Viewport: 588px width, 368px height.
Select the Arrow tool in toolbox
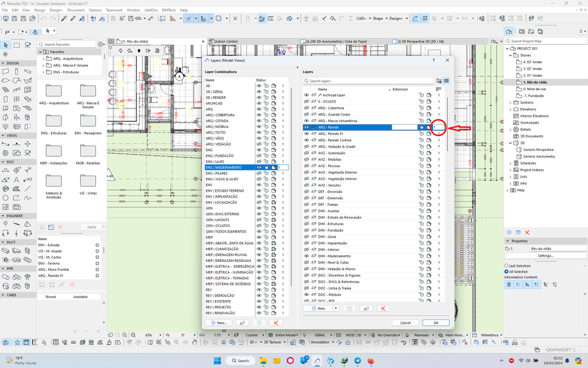tap(6, 45)
